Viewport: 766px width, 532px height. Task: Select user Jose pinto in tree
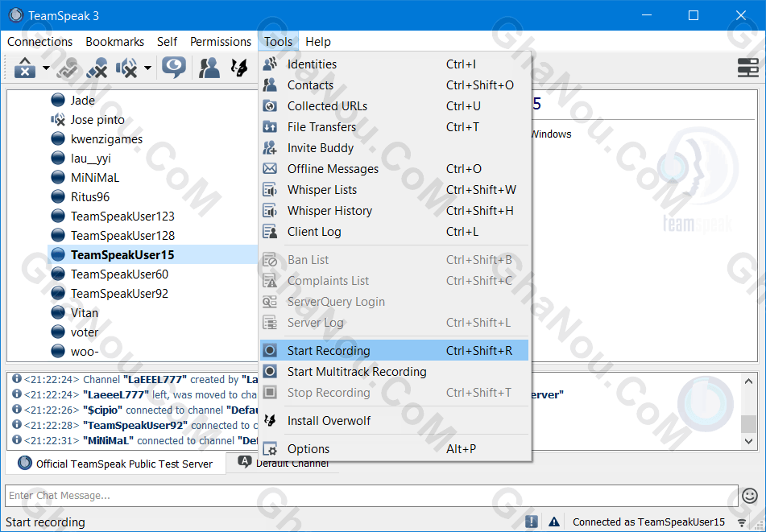(x=97, y=120)
